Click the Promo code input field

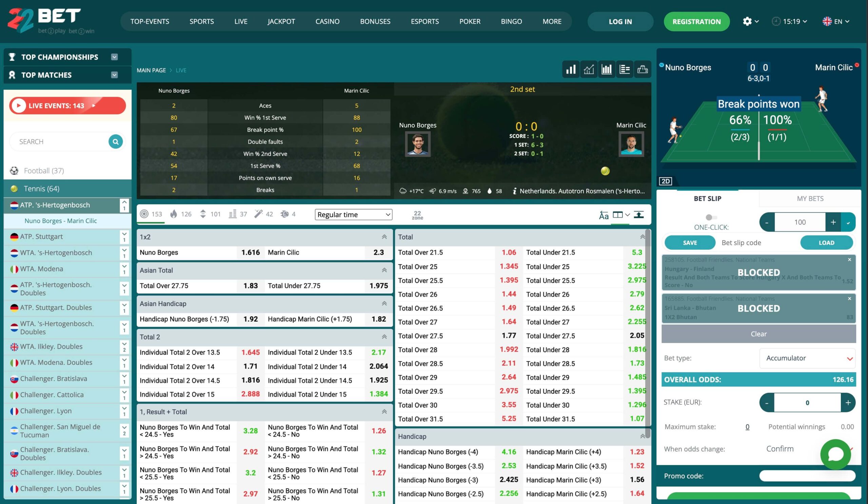coord(807,476)
